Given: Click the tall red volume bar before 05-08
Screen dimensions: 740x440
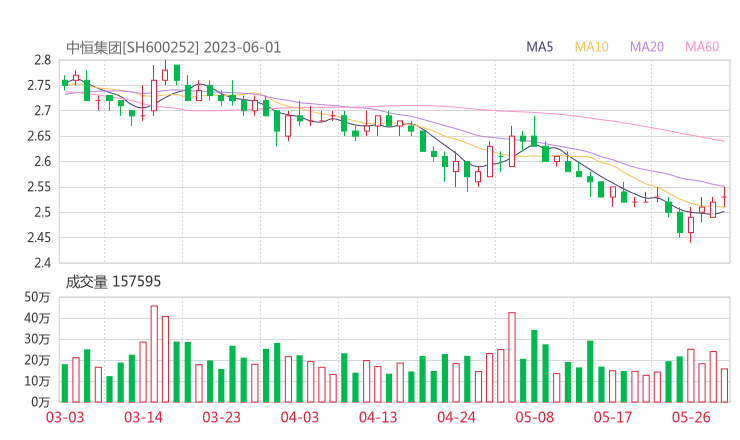Looking at the screenshot, I should point(512,357).
